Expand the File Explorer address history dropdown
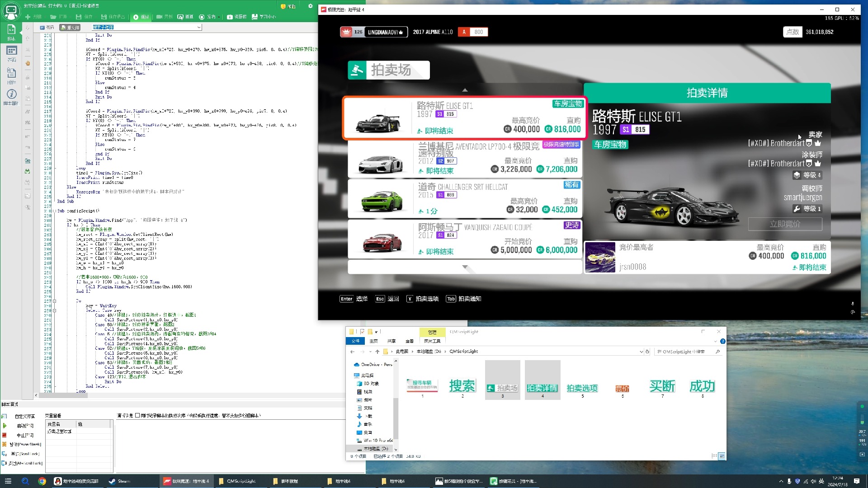Viewport: 868px width, 488px height. click(x=641, y=352)
